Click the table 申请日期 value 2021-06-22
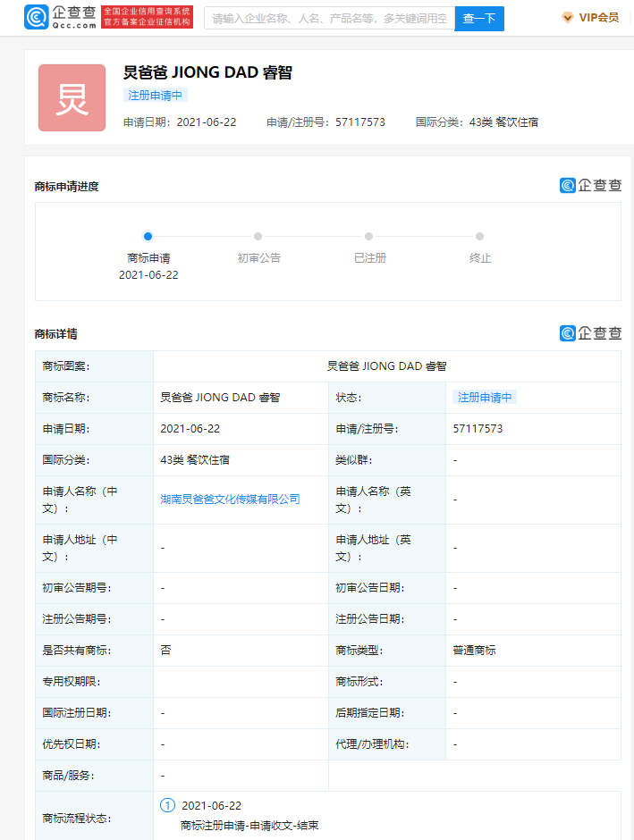The width and height of the screenshot is (634, 840). click(190, 429)
